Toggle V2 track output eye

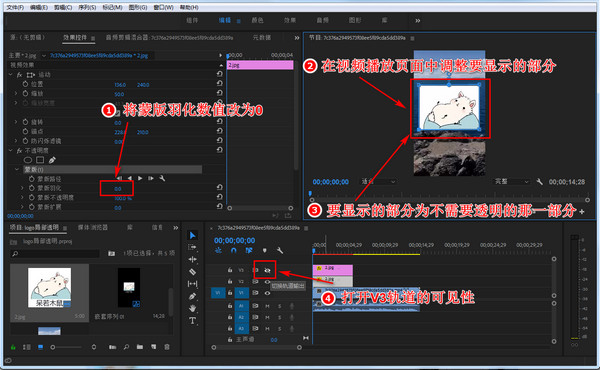click(267, 282)
